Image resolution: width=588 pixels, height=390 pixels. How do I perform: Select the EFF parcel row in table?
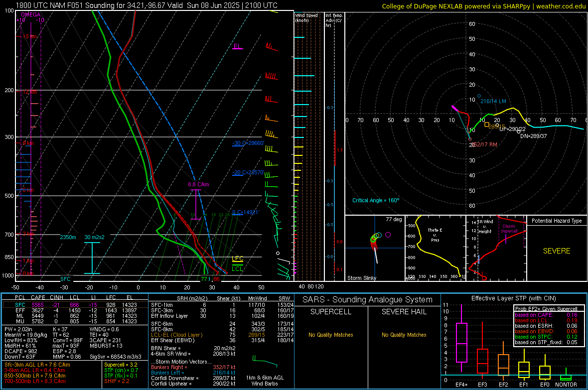coord(75,310)
